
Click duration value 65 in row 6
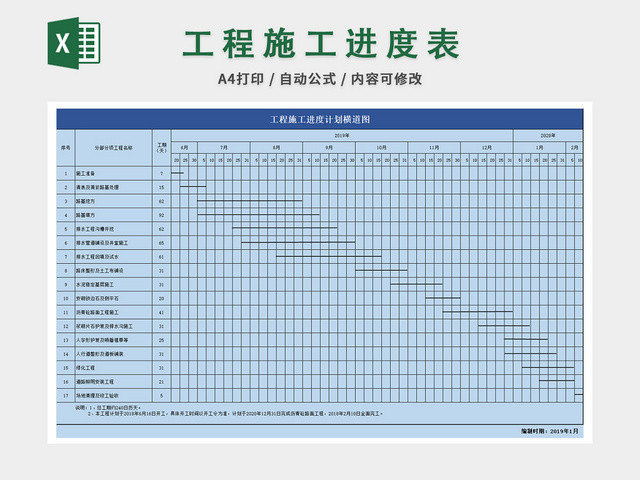[162, 243]
